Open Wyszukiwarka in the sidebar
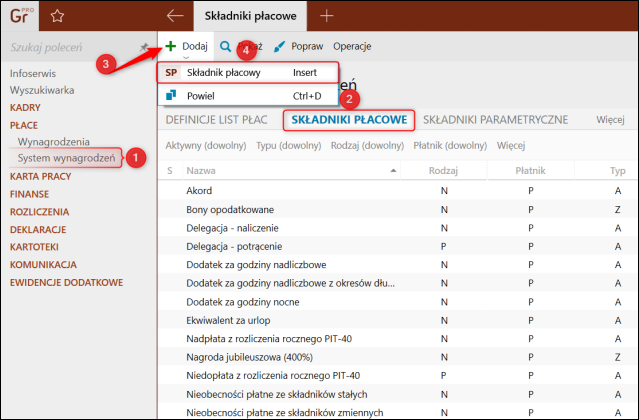This screenshot has width=639, height=420. point(42,90)
